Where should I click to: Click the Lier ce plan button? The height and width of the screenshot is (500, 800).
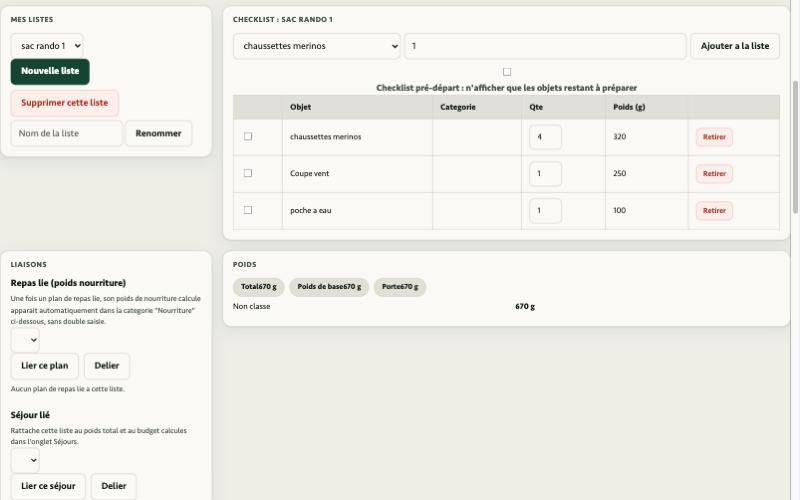click(x=44, y=366)
